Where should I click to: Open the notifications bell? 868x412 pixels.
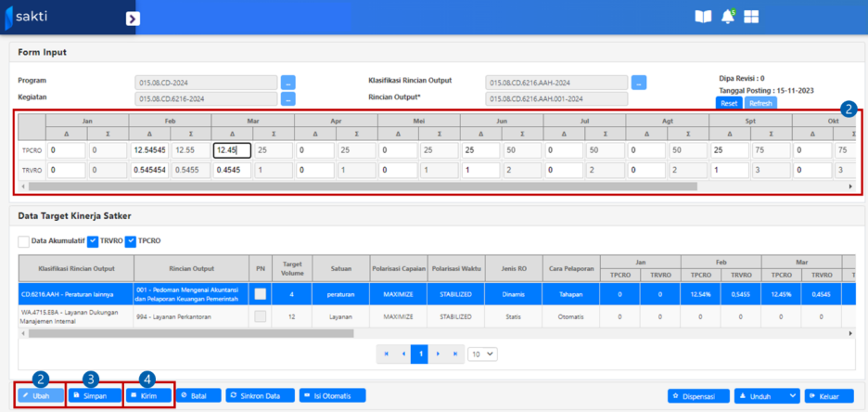[728, 17]
